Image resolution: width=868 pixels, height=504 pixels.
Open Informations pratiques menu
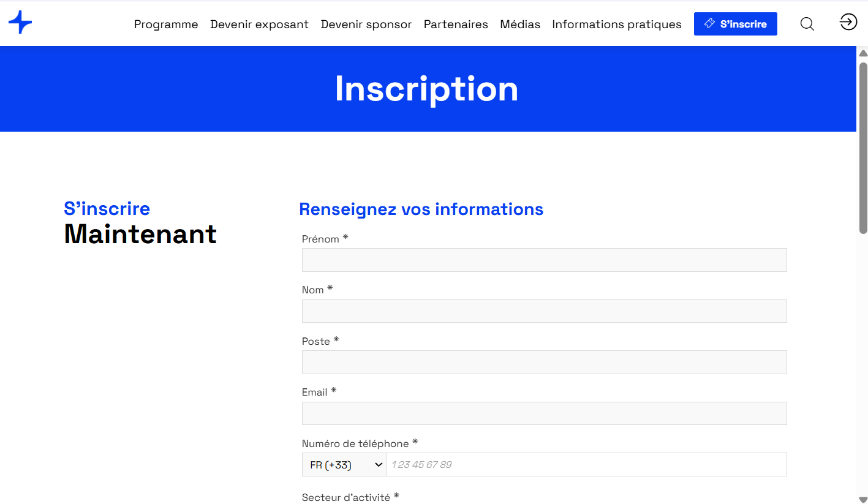pyautogui.click(x=617, y=24)
